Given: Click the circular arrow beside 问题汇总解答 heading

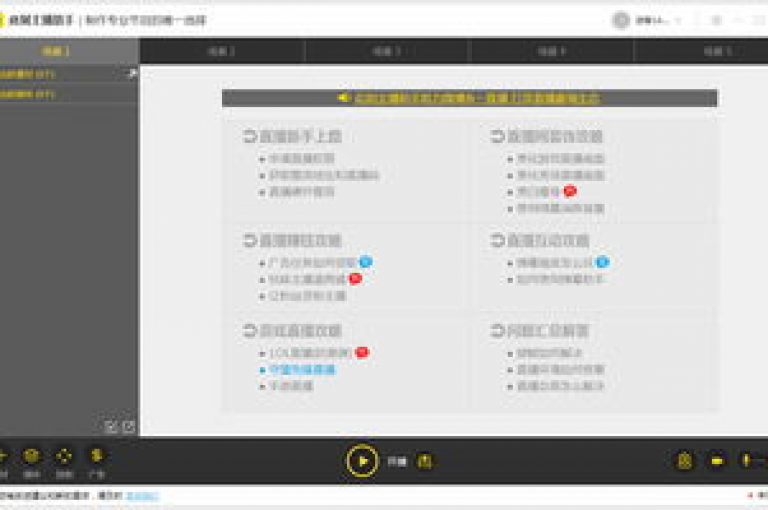Looking at the screenshot, I should point(498,331).
